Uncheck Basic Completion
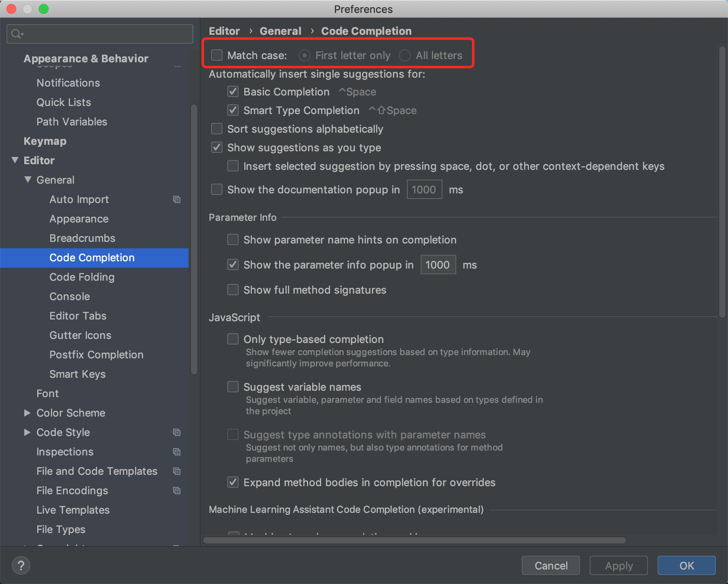The width and height of the screenshot is (728, 584). (x=233, y=92)
